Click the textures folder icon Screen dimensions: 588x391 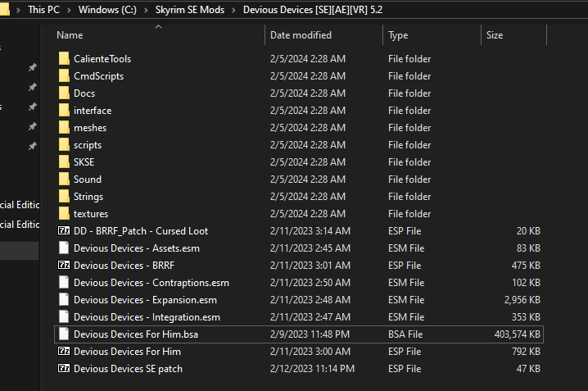tap(64, 213)
